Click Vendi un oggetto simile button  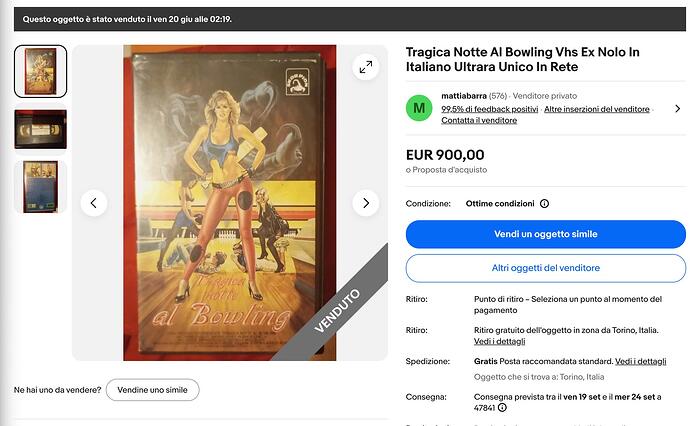tap(546, 234)
